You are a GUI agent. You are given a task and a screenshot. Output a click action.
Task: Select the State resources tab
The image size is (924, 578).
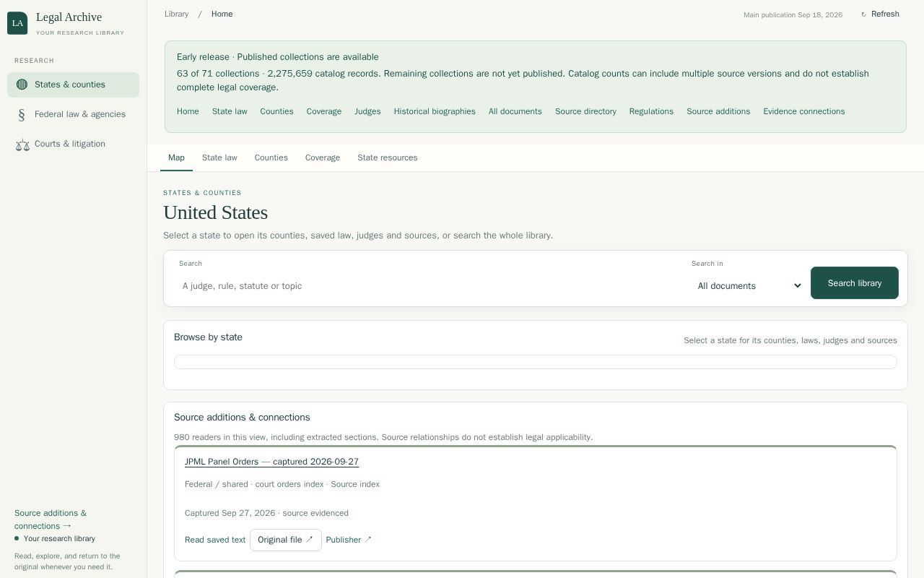coord(388,158)
